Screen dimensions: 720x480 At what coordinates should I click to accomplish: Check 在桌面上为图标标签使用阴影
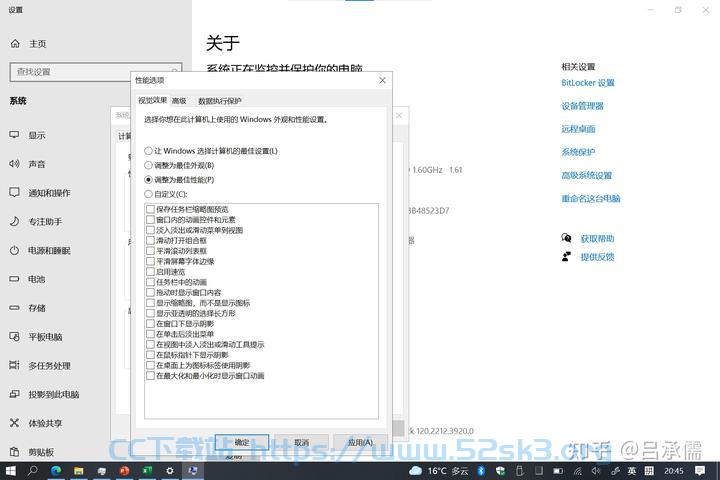[x=150, y=365]
